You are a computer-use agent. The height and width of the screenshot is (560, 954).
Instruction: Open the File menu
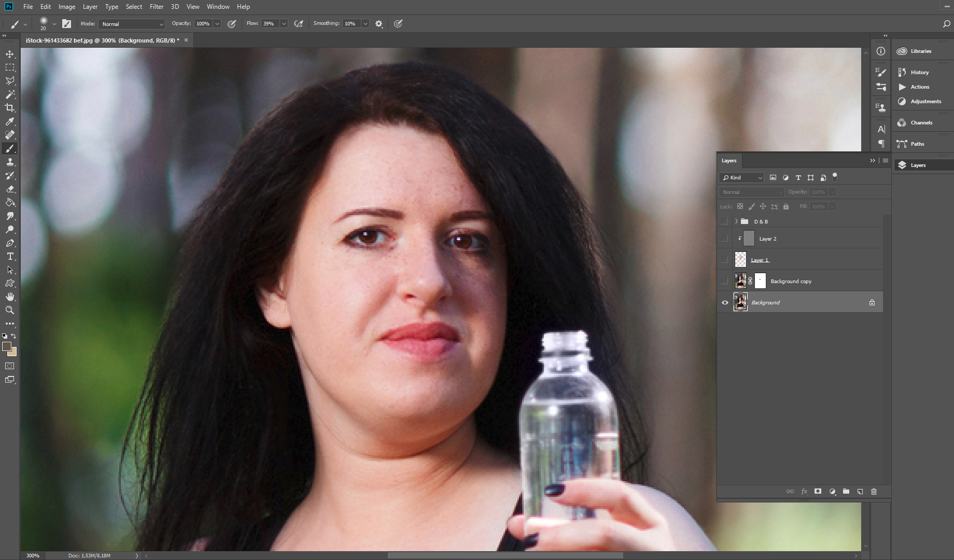28,7
